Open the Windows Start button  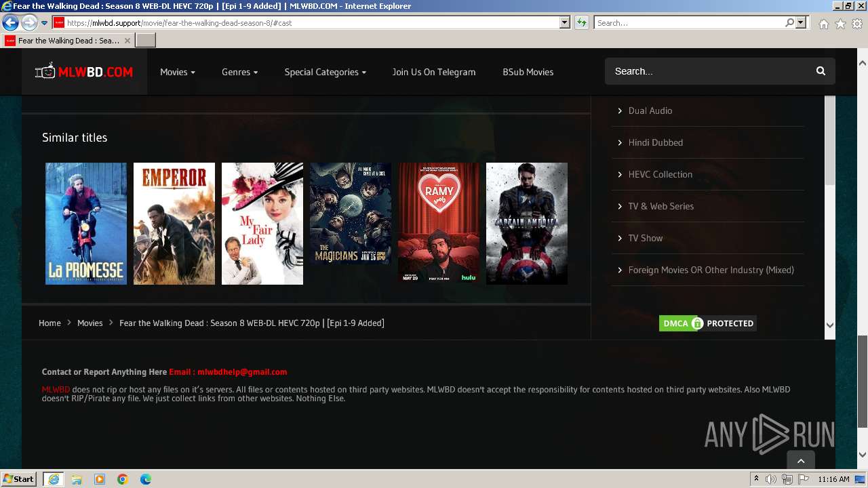[x=19, y=479]
